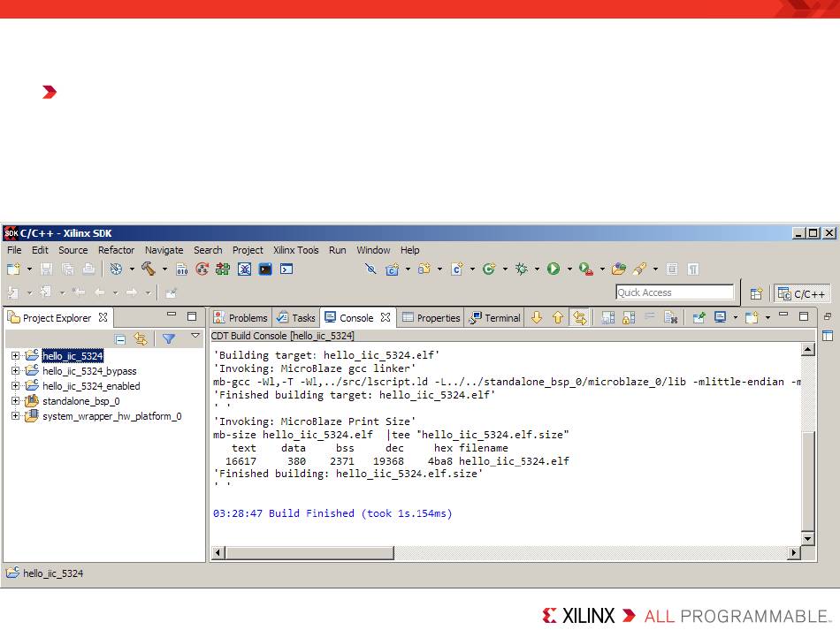Image resolution: width=840 pixels, height=630 pixels.
Task: Expand the system_wrapper_hw_platform_0 node
Action: pyautogui.click(x=15, y=415)
